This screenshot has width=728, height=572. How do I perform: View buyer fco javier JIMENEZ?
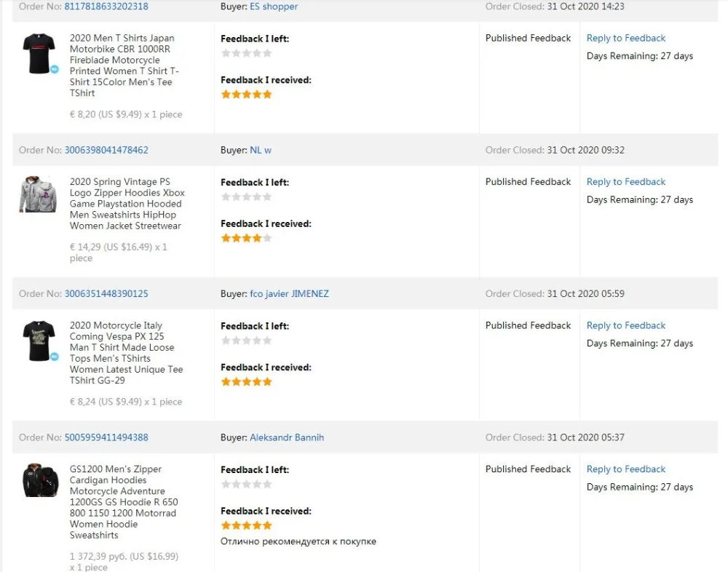[289, 294]
